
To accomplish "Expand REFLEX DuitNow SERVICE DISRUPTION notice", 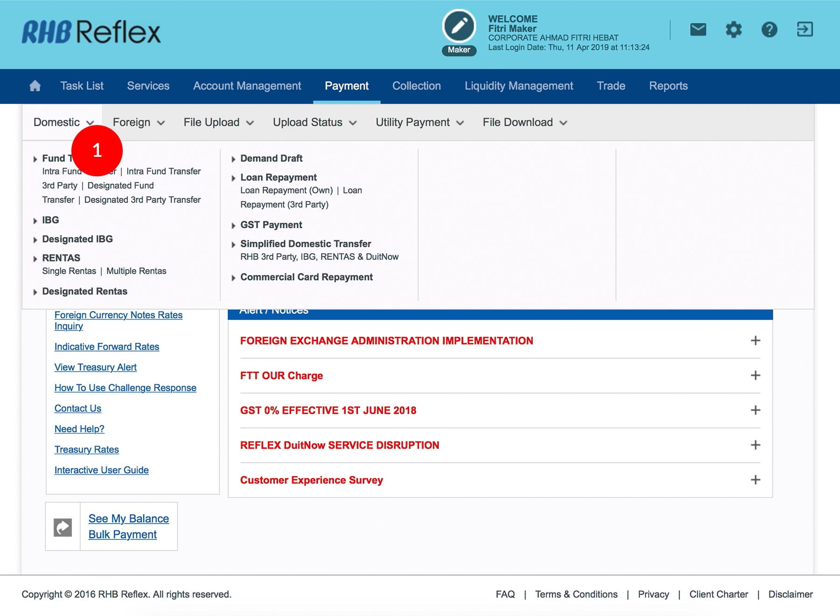I will (755, 445).
